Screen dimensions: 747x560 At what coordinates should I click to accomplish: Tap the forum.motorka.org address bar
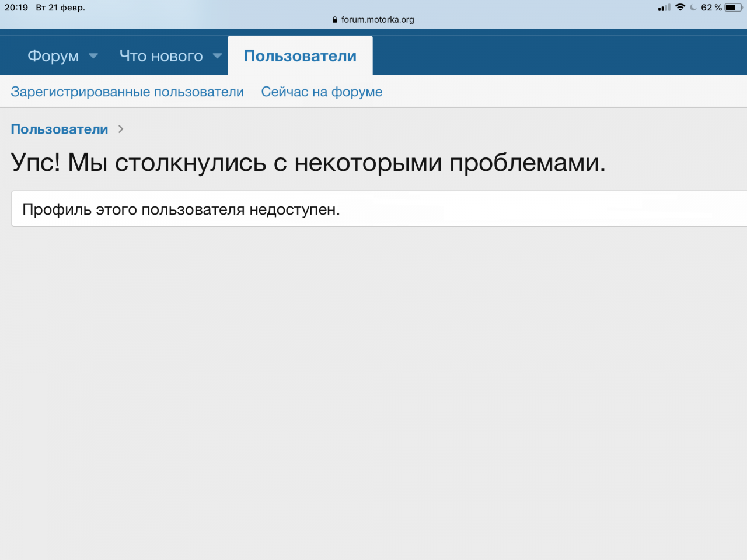pyautogui.click(x=377, y=20)
